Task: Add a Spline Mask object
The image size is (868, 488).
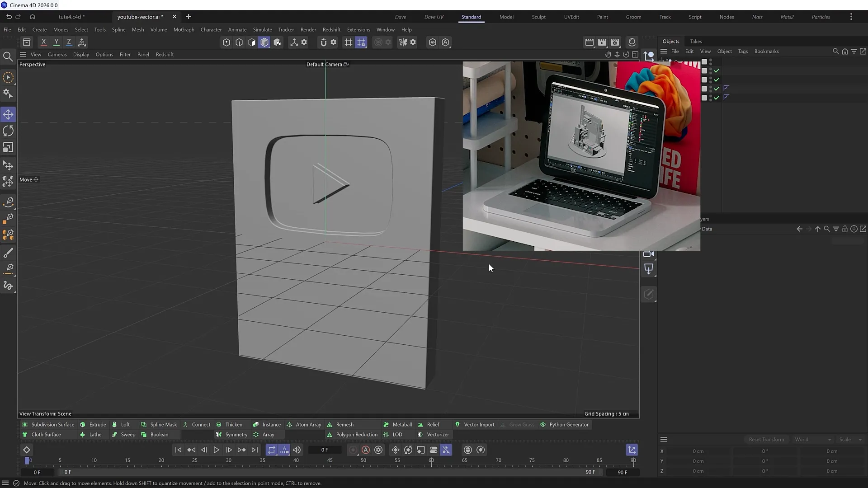Action: pyautogui.click(x=159, y=424)
